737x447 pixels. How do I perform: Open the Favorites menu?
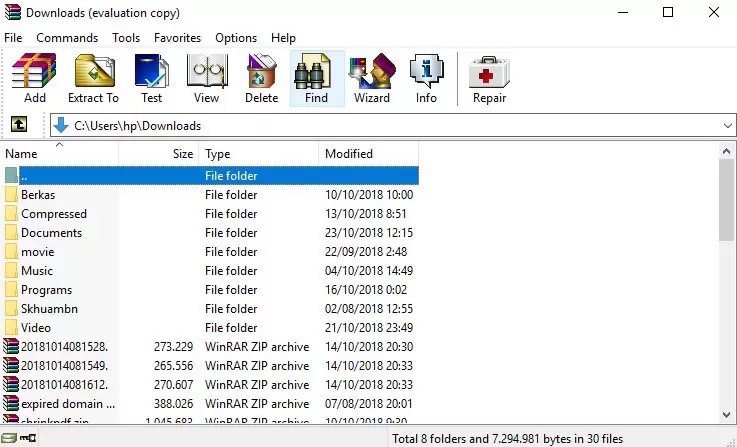click(x=177, y=38)
